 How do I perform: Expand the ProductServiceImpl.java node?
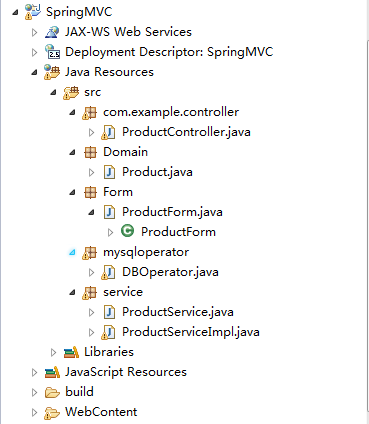[x=91, y=332]
